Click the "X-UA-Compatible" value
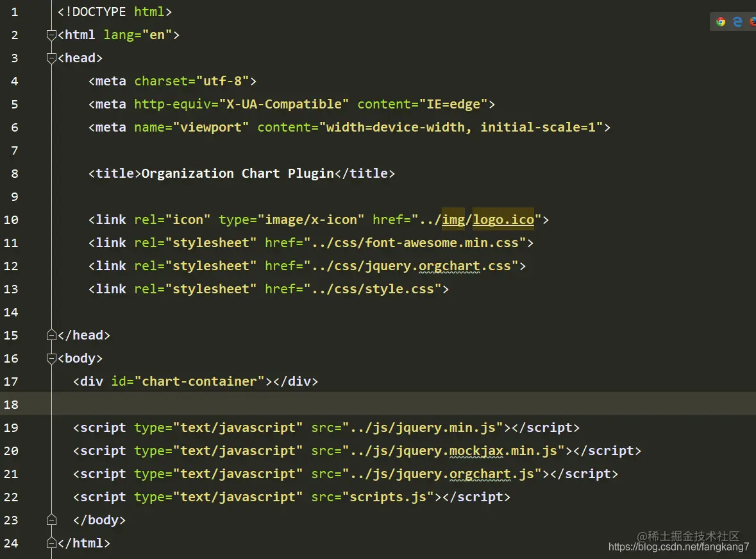The height and width of the screenshot is (559, 756). click(x=284, y=104)
